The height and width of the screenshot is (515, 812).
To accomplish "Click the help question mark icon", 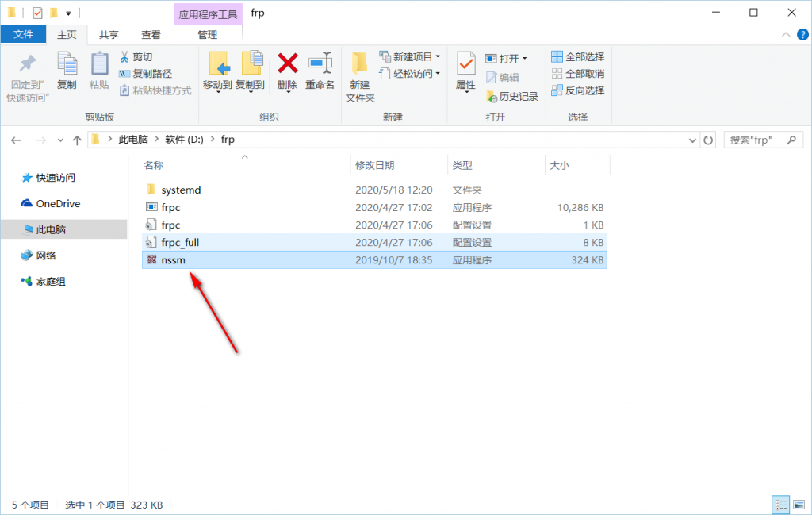I will 802,35.
